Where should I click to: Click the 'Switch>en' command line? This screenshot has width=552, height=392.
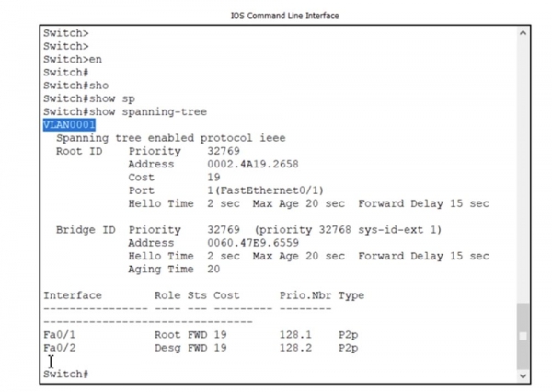[72, 59]
